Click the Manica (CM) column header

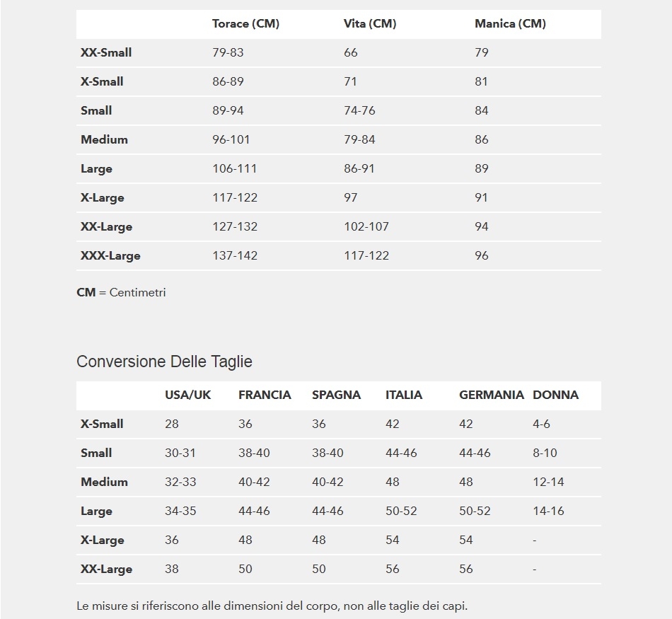pyautogui.click(x=510, y=24)
